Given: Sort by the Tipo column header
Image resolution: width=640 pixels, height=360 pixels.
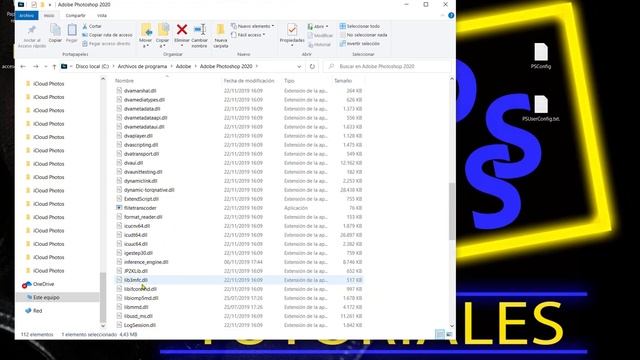Looking at the screenshot, I should click(x=289, y=81).
